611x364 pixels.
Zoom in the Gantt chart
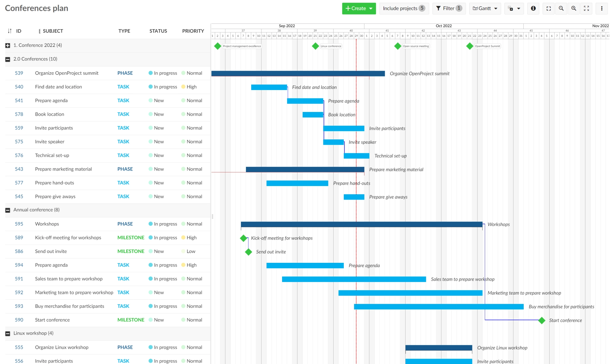click(574, 8)
